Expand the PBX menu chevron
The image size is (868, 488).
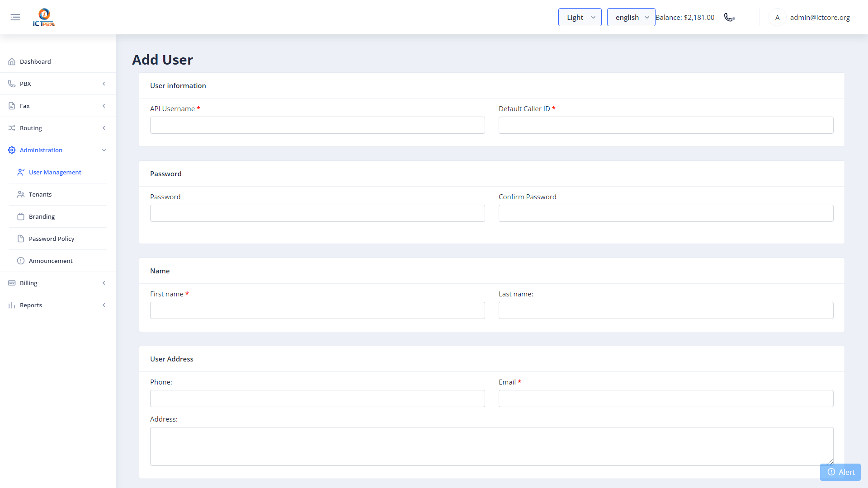(104, 84)
